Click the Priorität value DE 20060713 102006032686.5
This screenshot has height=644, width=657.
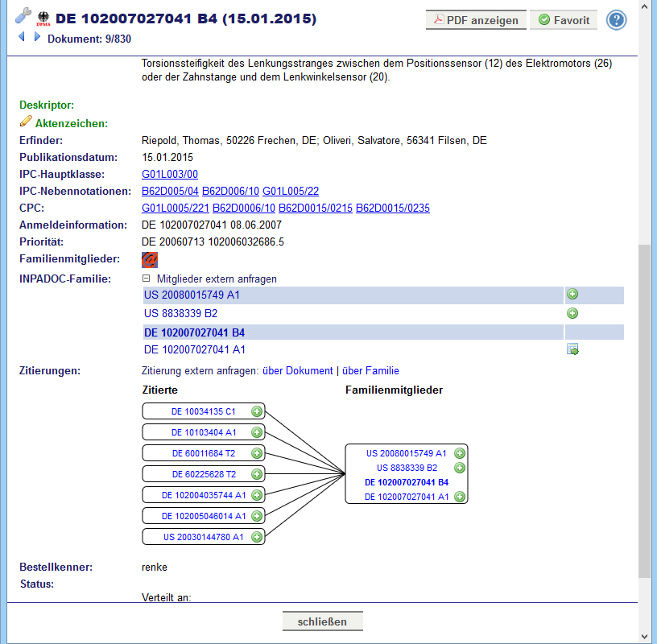(213, 242)
